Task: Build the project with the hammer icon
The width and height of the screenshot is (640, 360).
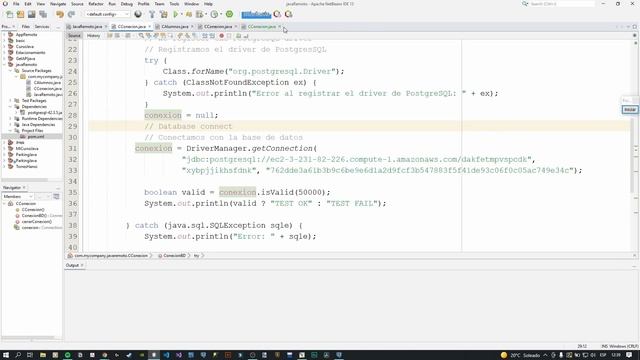Action: 152,14
